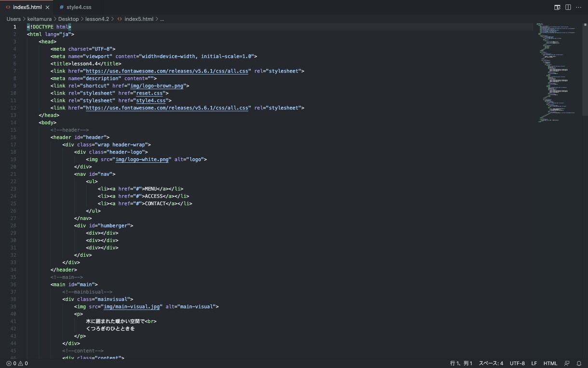Click the humberger id text on line 28
Image resolution: width=588 pixels, height=368 pixels.
tap(114, 225)
